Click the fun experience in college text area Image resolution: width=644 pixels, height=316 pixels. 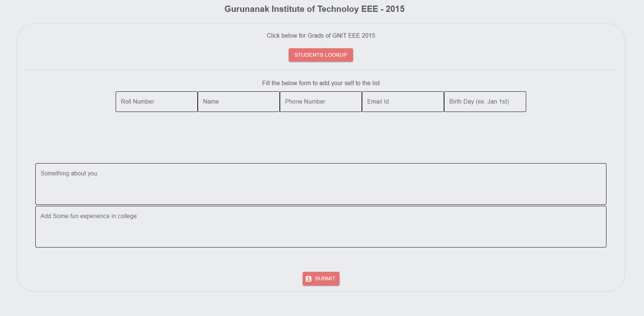pyautogui.click(x=321, y=227)
